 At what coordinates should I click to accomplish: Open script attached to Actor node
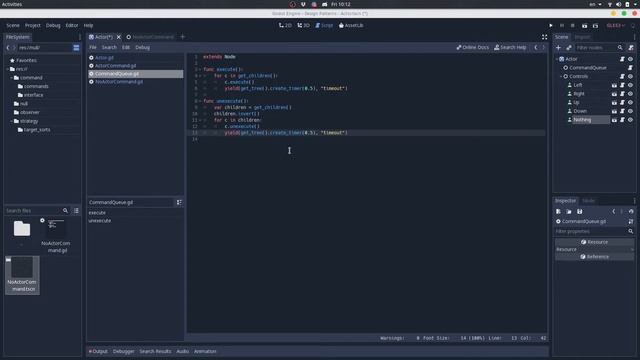[x=622, y=59]
